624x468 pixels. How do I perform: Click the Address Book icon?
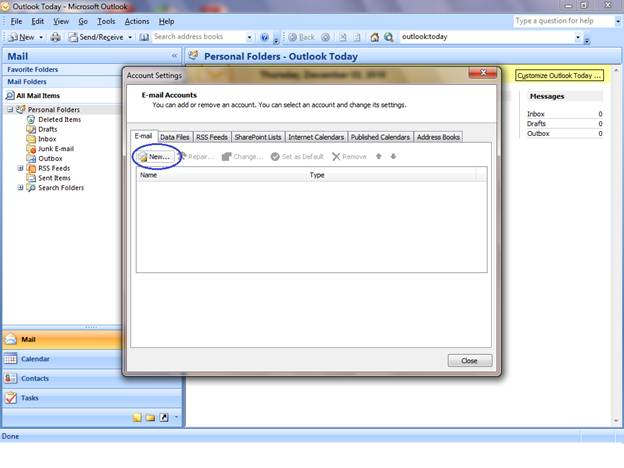click(x=144, y=37)
